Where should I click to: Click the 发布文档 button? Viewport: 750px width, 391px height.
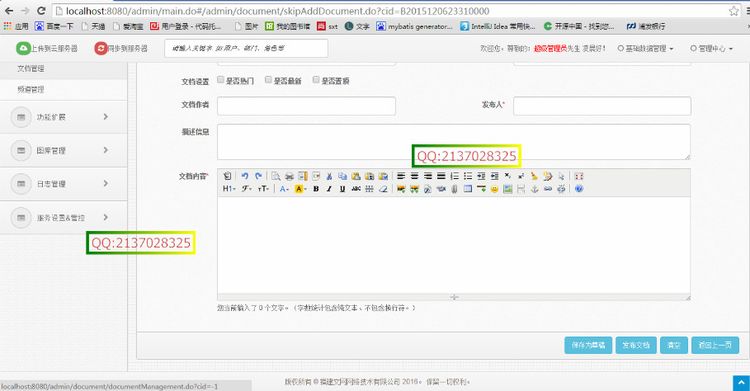click(636, 345)
